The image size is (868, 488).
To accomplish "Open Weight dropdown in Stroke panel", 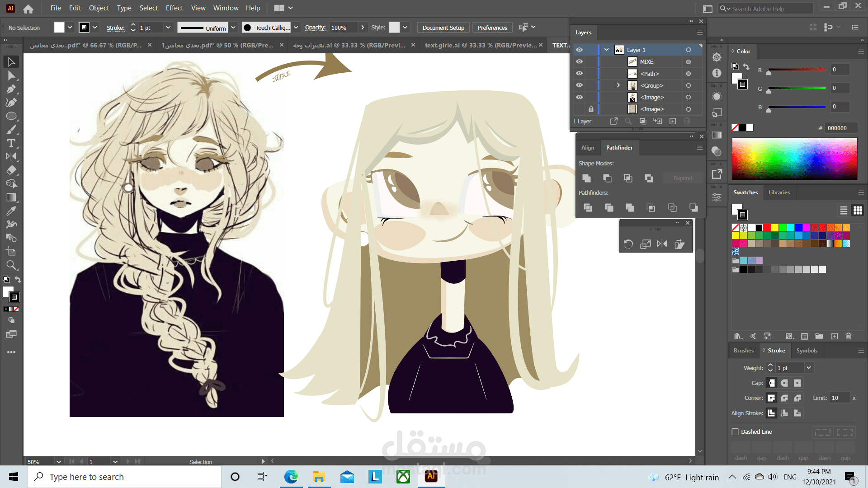I will pos(809,368).
